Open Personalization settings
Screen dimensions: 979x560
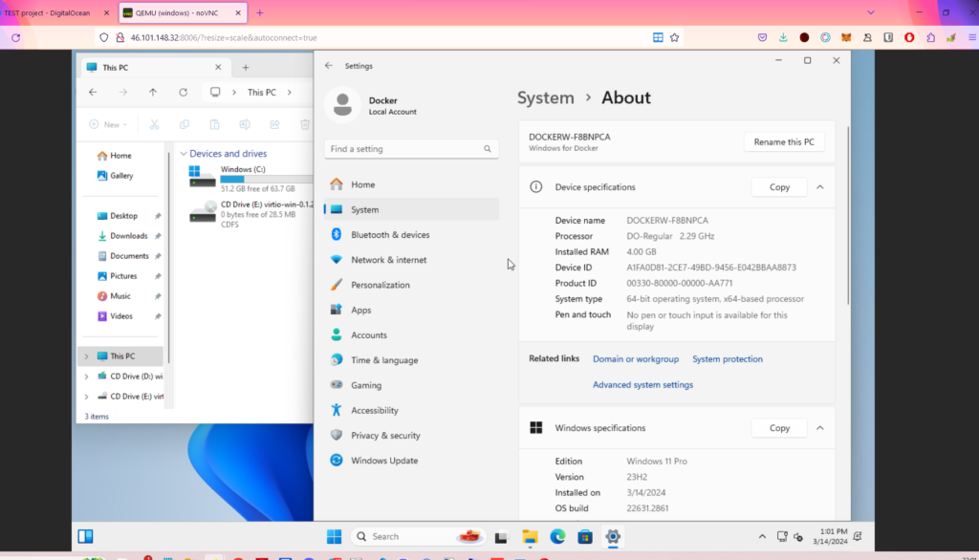(411, 285)
